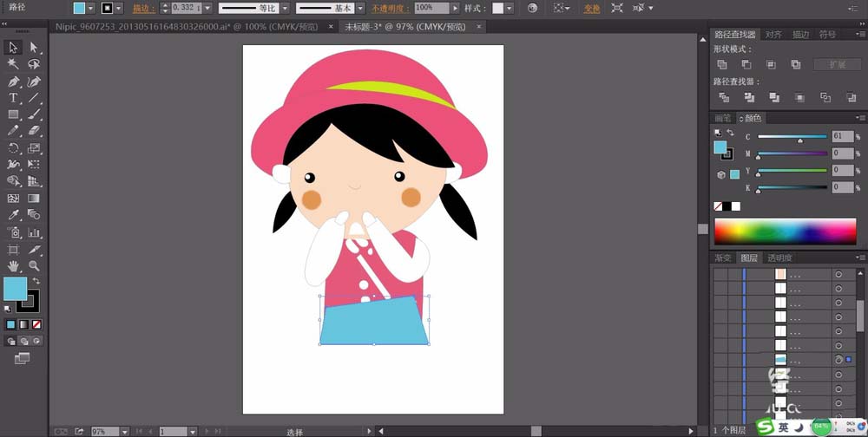Switch to the Nipic_9607253 document tab

pos(187,27)
